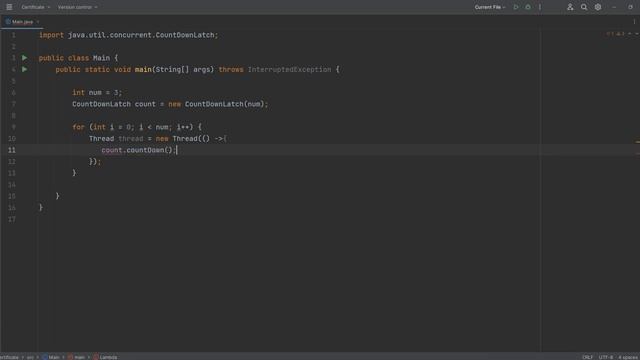Open the hamburger main menu

[x=9, y=7]
